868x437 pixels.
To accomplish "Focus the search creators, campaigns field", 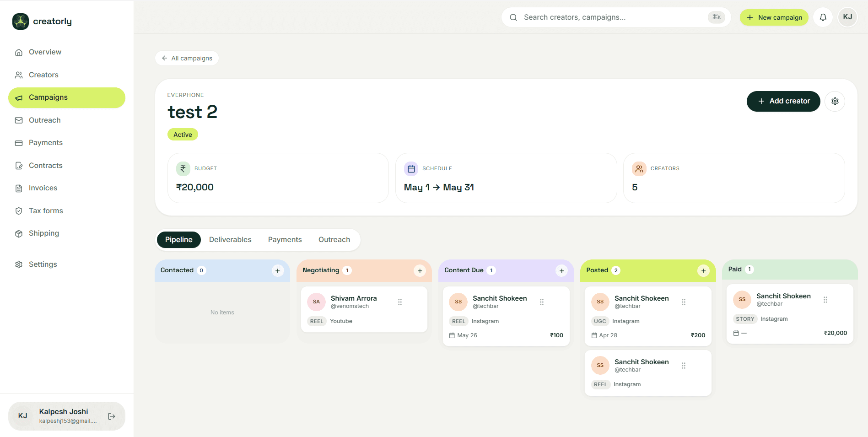I will [616, 17].
